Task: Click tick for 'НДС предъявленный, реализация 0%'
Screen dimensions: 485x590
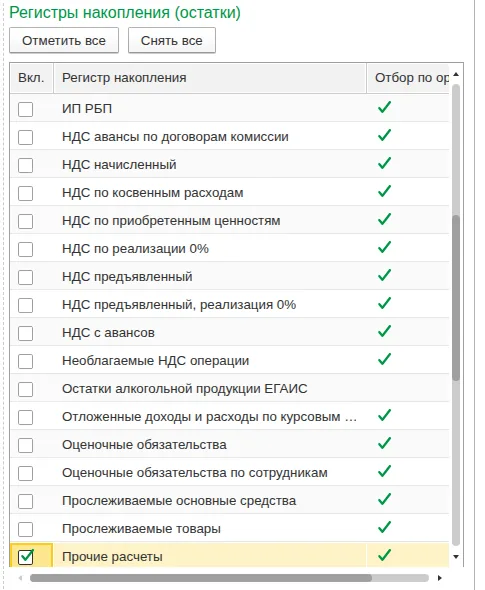Action: 385,303
